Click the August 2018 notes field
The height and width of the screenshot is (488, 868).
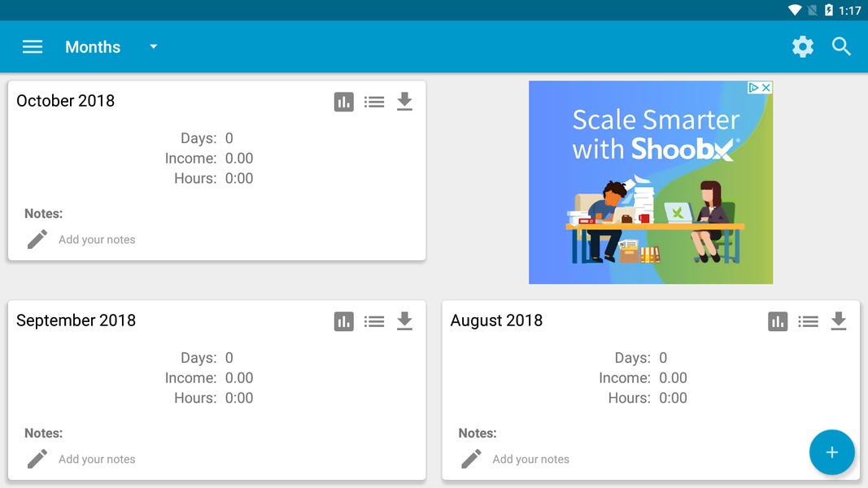point(531,460)
